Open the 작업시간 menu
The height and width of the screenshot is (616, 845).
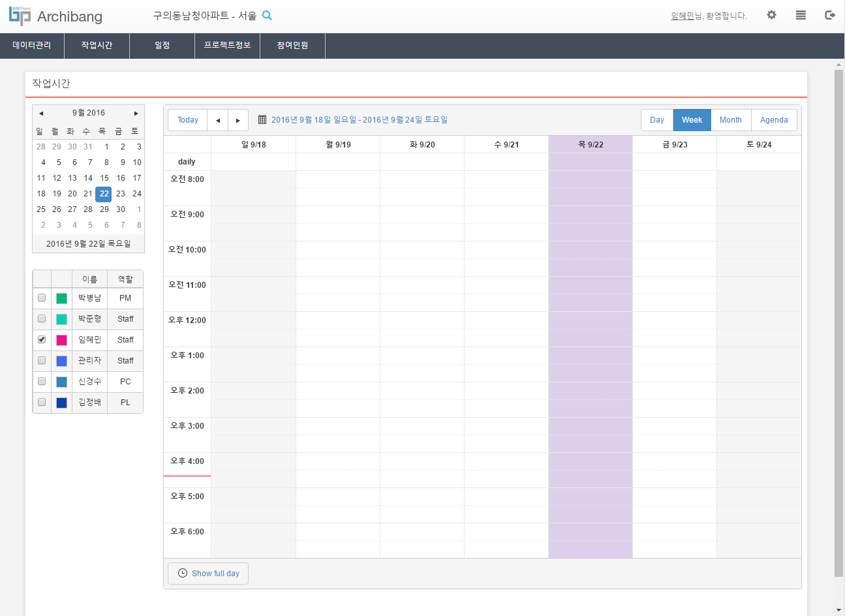[97, 46]
